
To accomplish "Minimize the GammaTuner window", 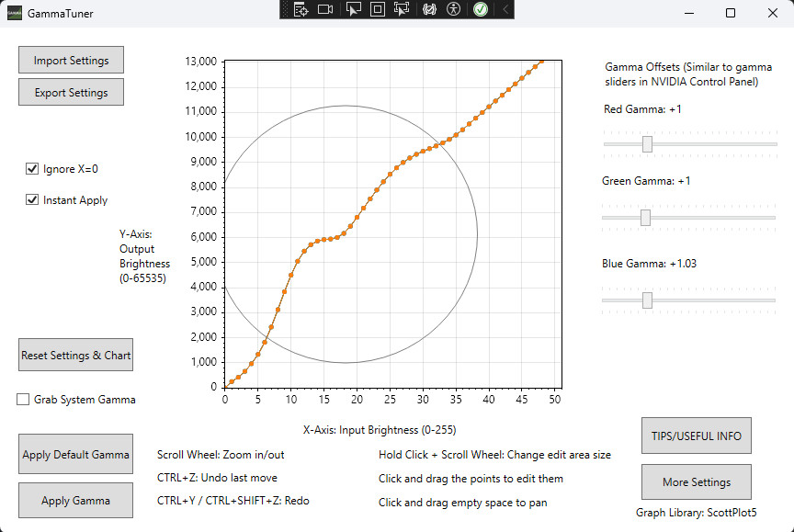I will 689,13.
